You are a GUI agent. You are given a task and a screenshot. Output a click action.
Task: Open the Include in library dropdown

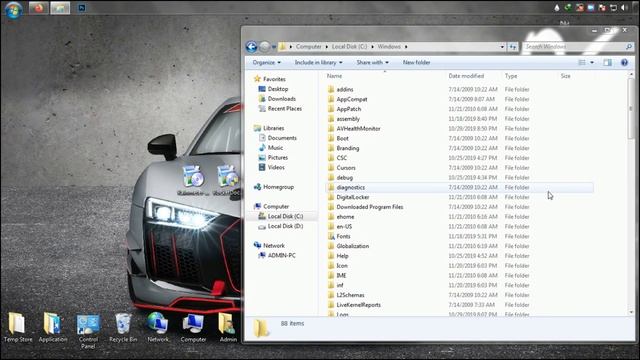pos(318,62)
